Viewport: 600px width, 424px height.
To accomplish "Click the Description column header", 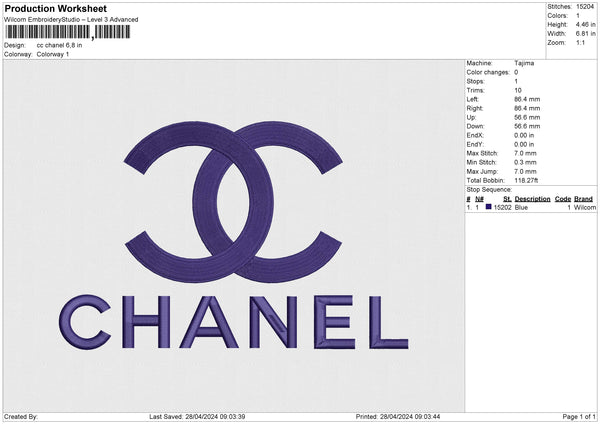I will 532,199.
